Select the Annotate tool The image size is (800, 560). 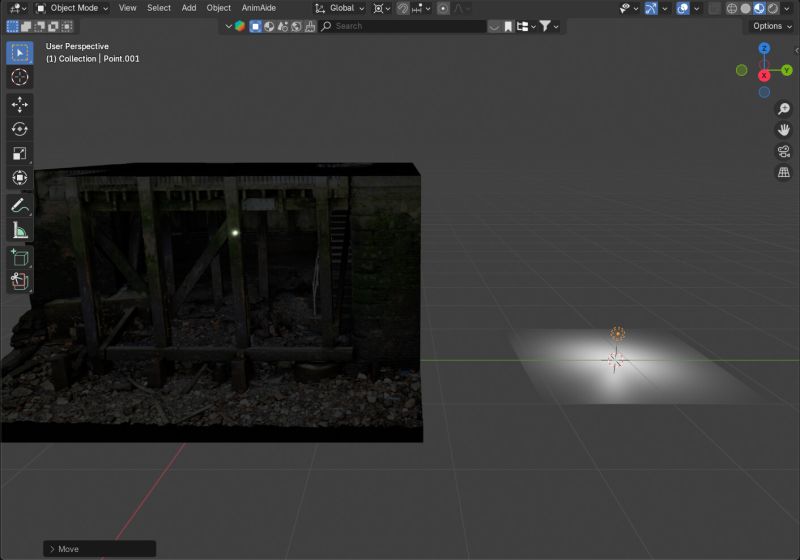pyautogui.click(x=19, y=206)
